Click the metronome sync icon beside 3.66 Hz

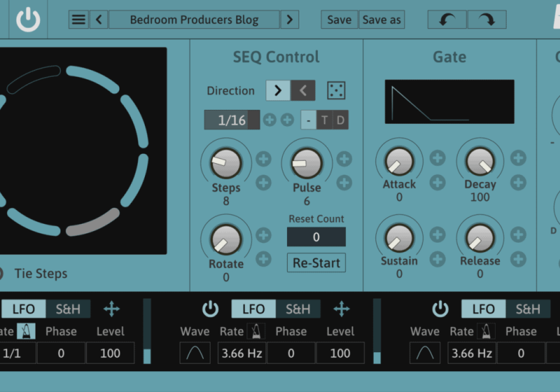pyautogui.click(x=258, y=331)
